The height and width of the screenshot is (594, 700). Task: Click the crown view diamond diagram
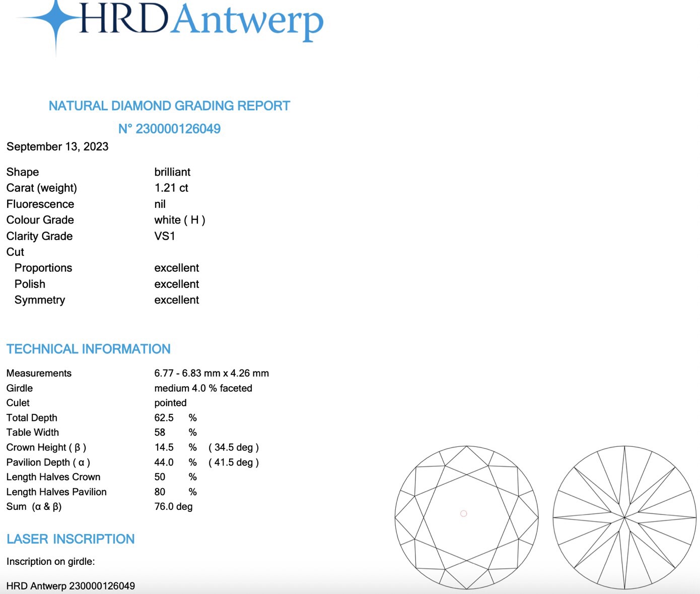[467, 517]
